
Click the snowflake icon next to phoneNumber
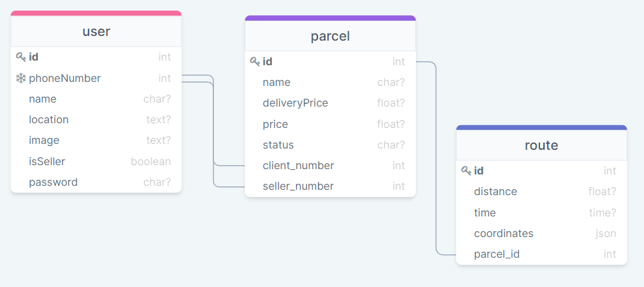pos(21,79)
